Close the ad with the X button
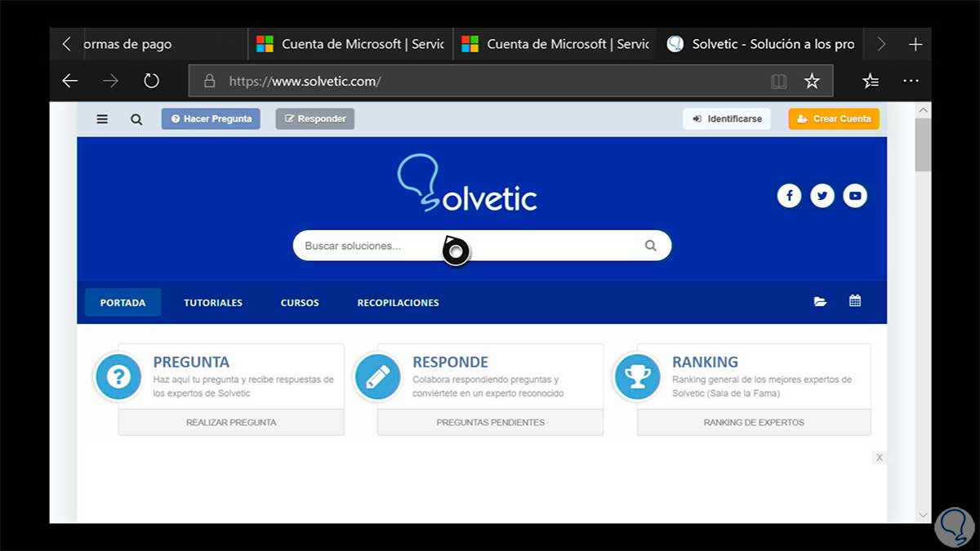980x551 pixels. (x=880, y=457)
